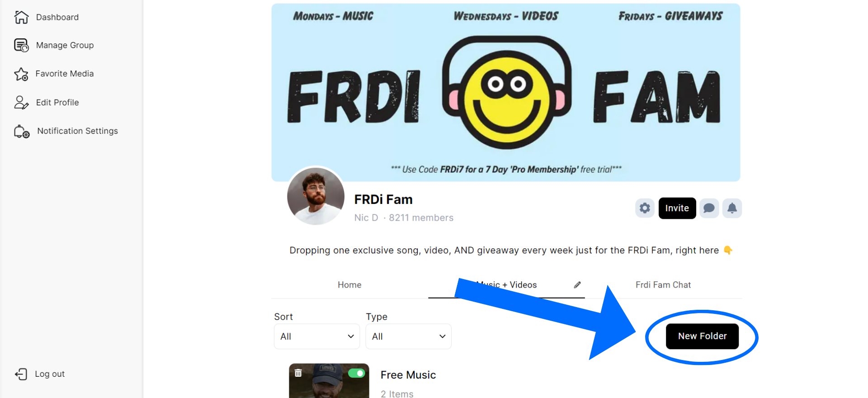Open group settings gear icon
This screenshot has width=868, height=398.
[645, 208]
